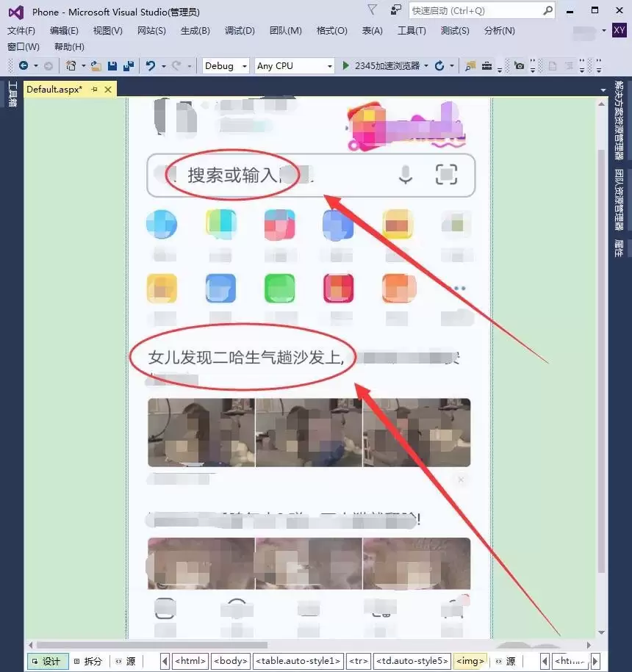
Task: Click the Save icon in the toolbar
Action: point(112,66)
